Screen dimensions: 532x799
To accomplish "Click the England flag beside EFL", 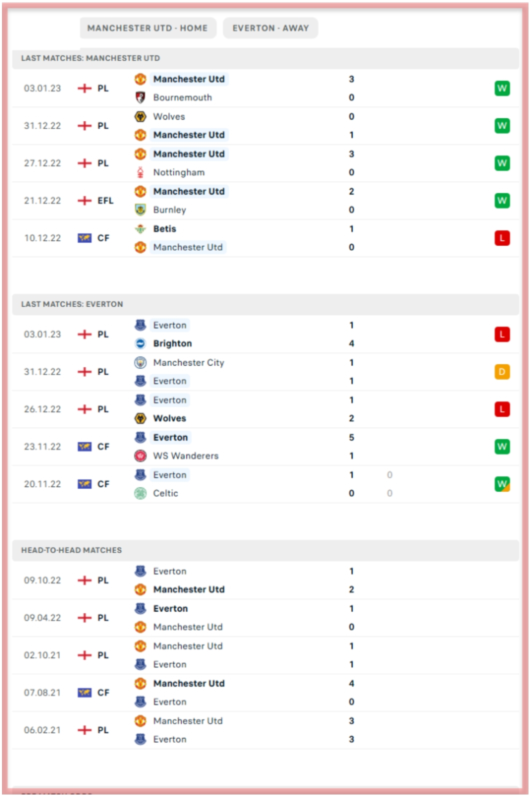I will (x=84, y=200).
